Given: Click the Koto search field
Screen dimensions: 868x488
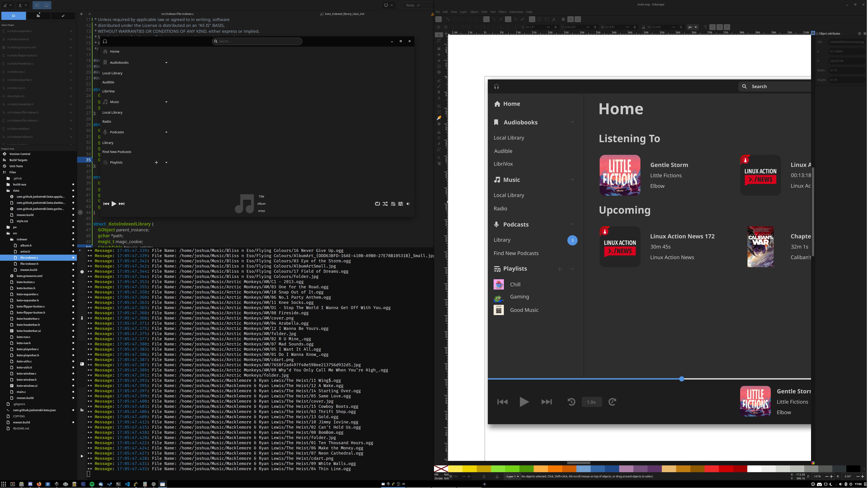Looking at the screenshot, I should (257, 41).
